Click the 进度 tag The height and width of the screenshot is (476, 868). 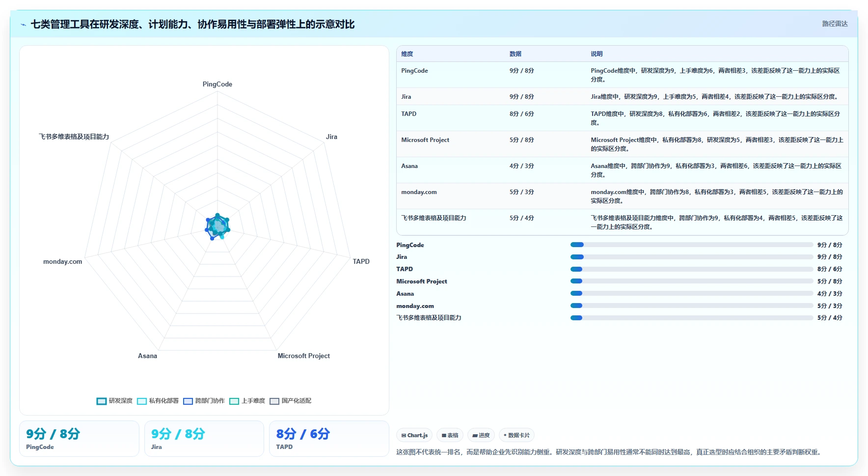click(x=481, y=435)
